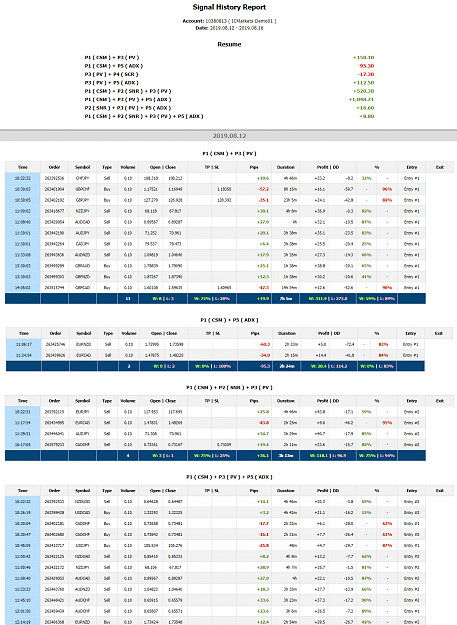Click the GBPJPY symbol cell

(x=82, y=200)
